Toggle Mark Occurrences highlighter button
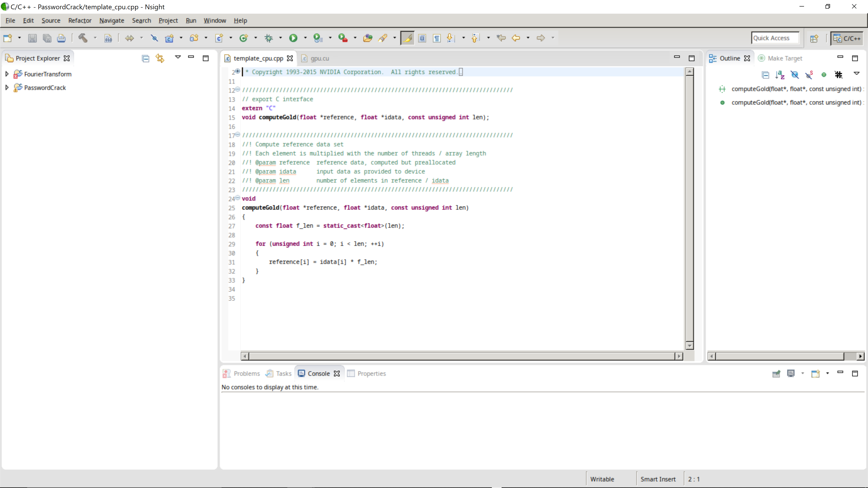 (x=407, y=38)
